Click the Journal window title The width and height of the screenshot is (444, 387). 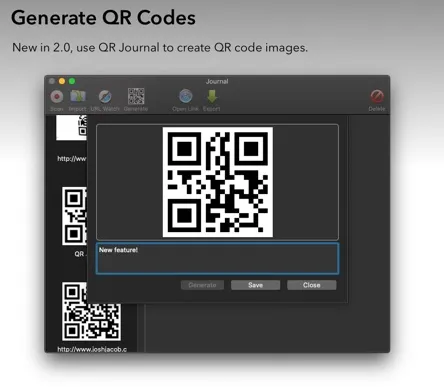click(217, 81)
